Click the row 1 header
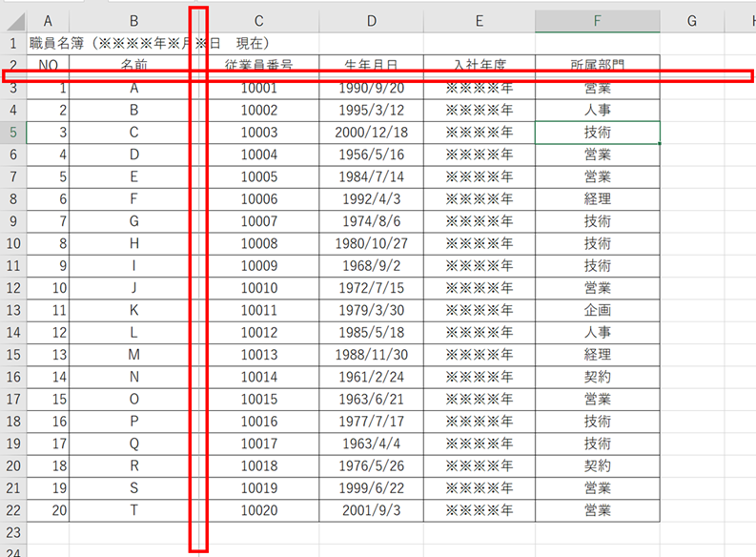Screen dimensions: 756x557 [12, 43]
